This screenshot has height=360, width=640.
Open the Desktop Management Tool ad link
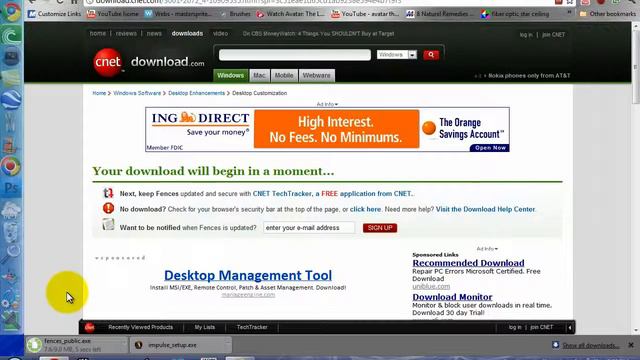[x=248, y=276]
